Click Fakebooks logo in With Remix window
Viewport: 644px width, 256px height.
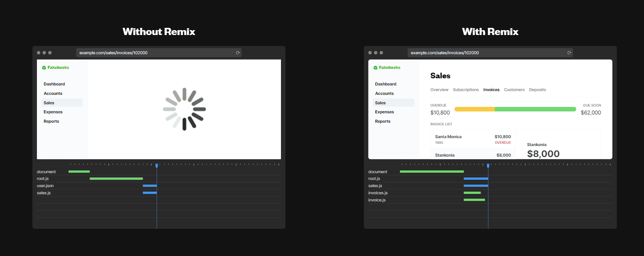(x=387, y=68)
